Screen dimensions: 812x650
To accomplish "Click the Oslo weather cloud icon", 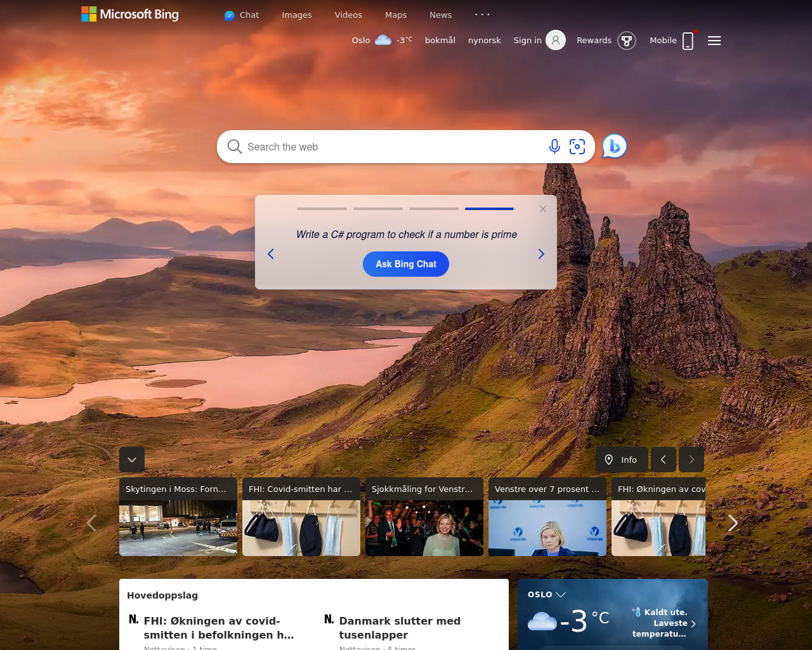I will [x=383, y=40].
